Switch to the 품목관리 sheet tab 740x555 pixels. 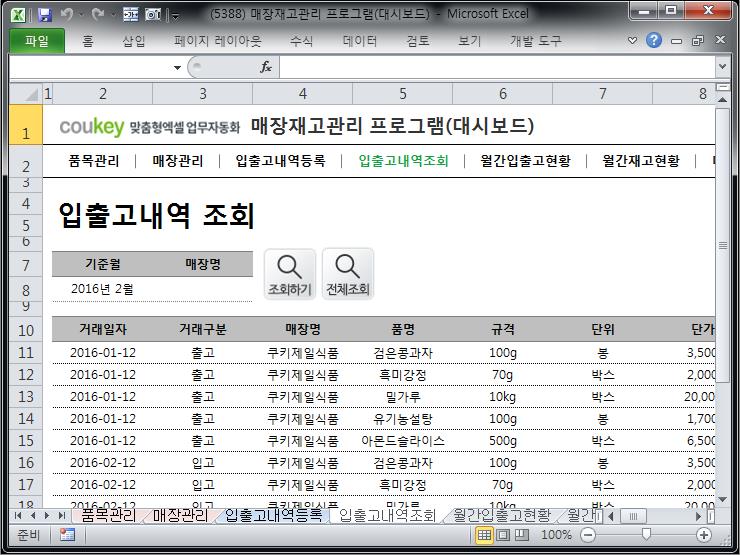[x=109, y=515]
